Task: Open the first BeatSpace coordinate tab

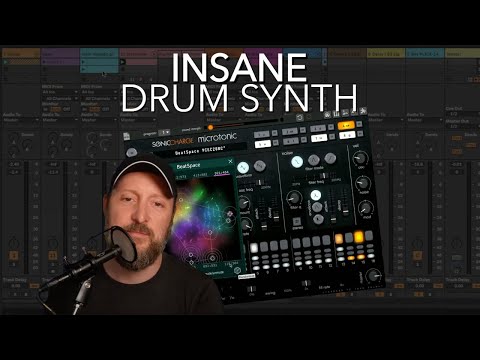Action: tap(181, 176)
